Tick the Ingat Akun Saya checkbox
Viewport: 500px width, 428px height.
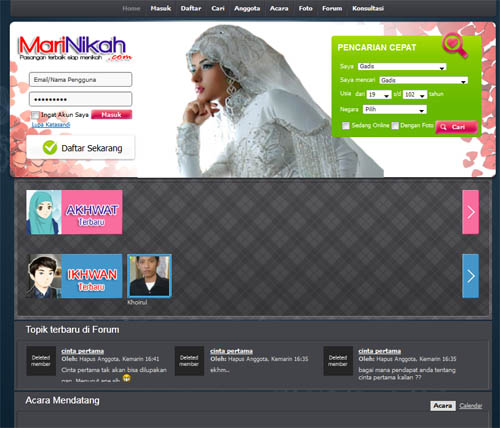coord(35,115)
